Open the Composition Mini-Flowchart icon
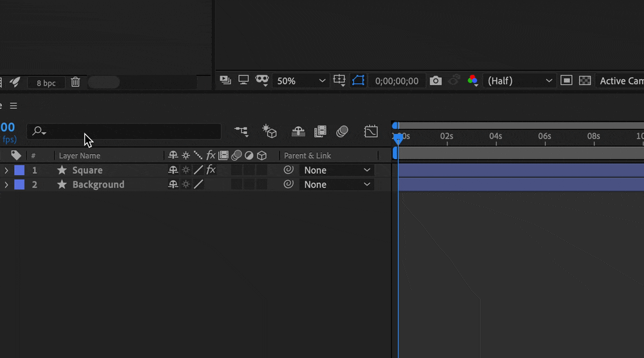644x358 pixels. [x=241, y=131]
